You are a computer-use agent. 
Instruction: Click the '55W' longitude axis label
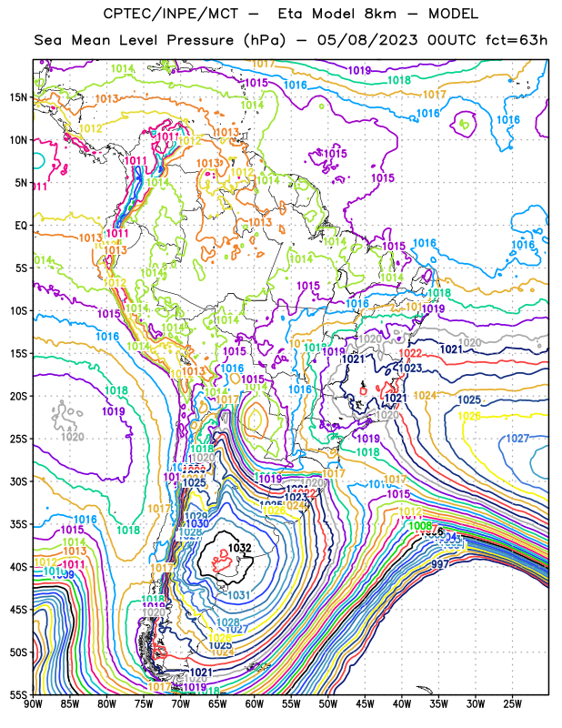tap(291, 704)
